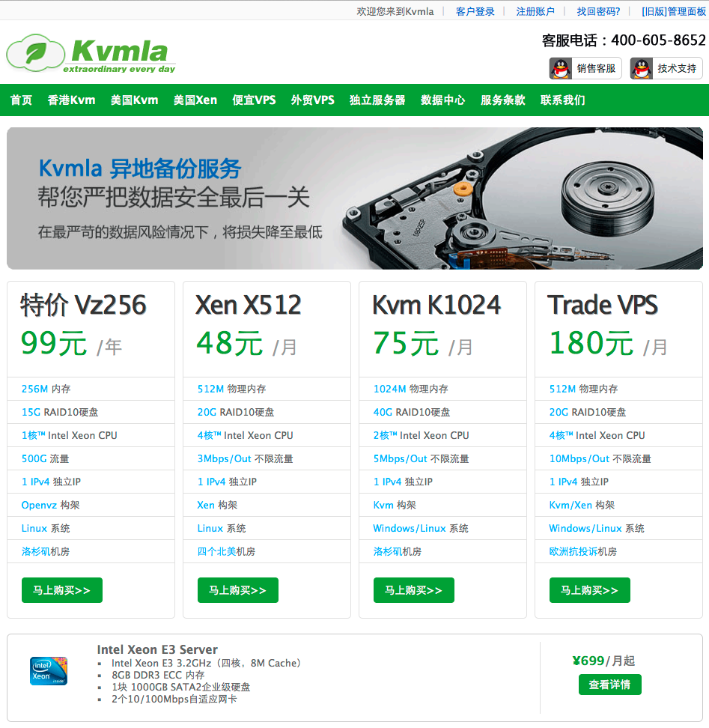Click the 48元 /月 price

(247, 344)
